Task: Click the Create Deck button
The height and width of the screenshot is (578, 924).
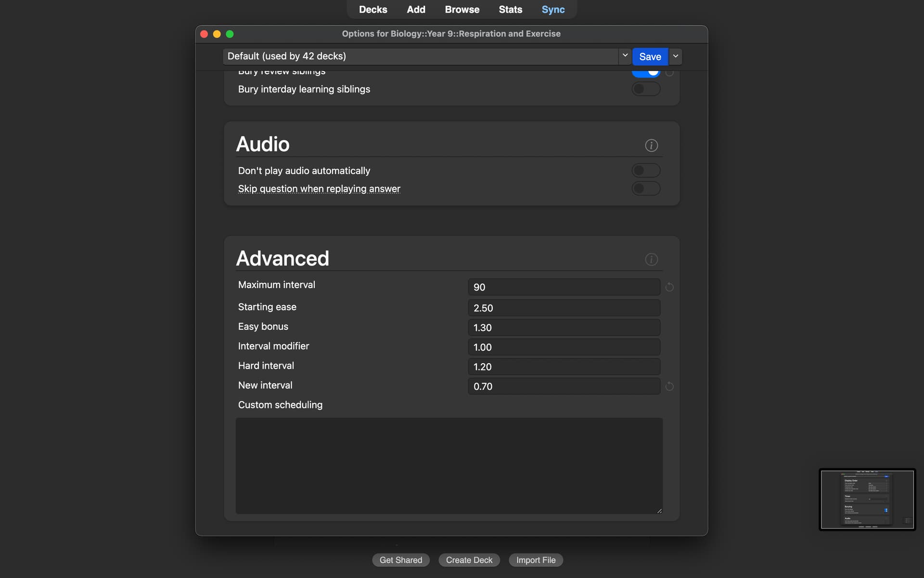Action: pos(469,560)
